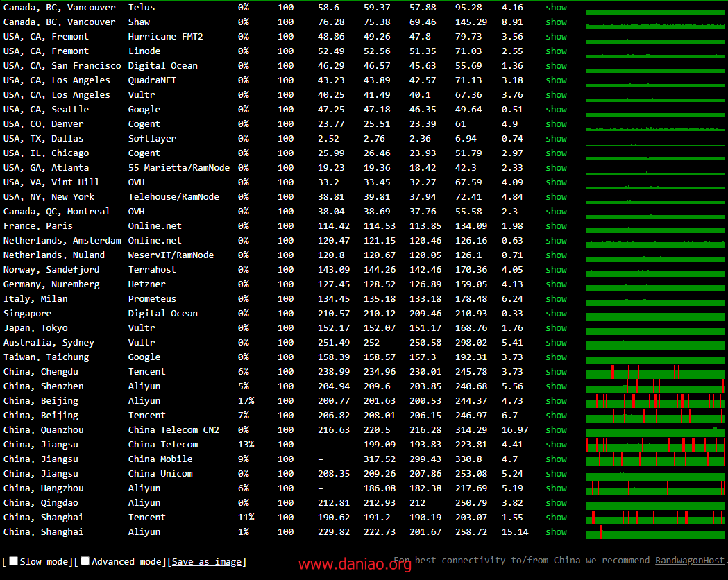Screen dimensions: 728x580
Task: Click show for Qingdao Aliyun row
Action: pos(556,502)
